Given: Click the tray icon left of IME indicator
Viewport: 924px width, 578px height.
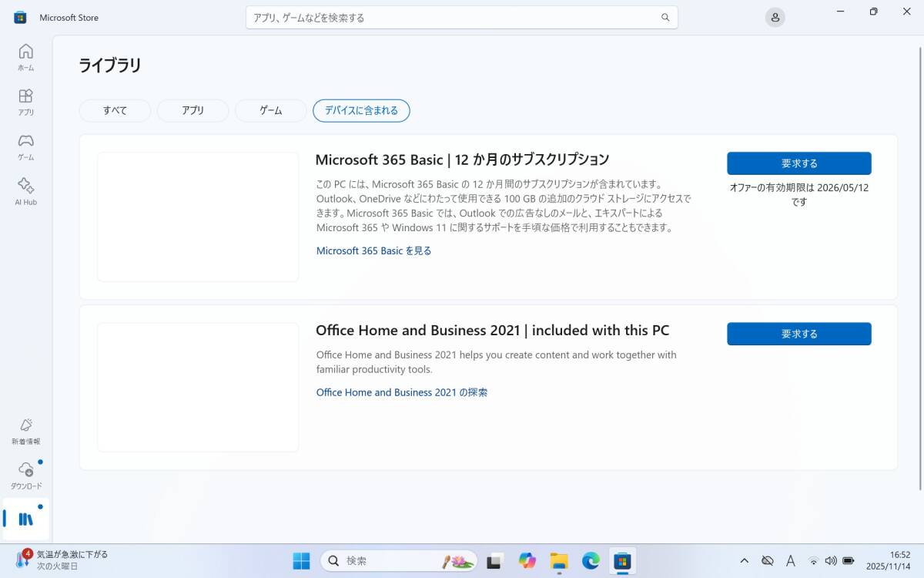Looking at the screenshot, I should click(x=767, y=561).
